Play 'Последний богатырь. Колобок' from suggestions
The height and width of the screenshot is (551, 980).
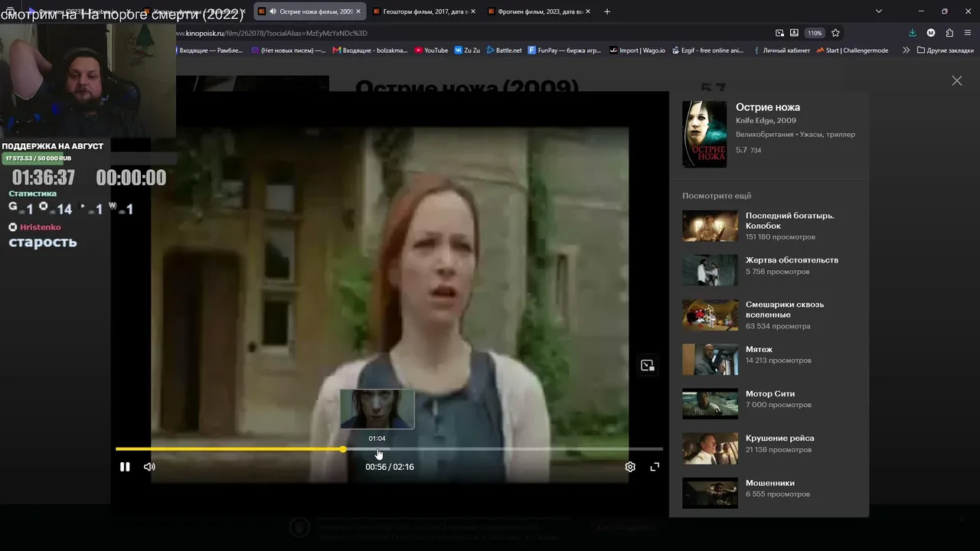(x=790, y=220)
